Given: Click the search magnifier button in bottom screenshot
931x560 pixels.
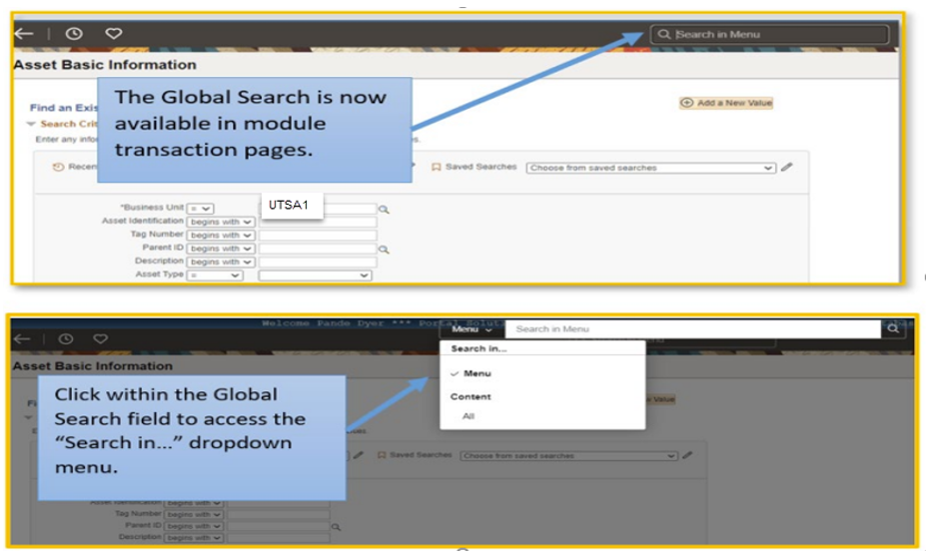Looking at the screenshot, I should click(893, 328).
